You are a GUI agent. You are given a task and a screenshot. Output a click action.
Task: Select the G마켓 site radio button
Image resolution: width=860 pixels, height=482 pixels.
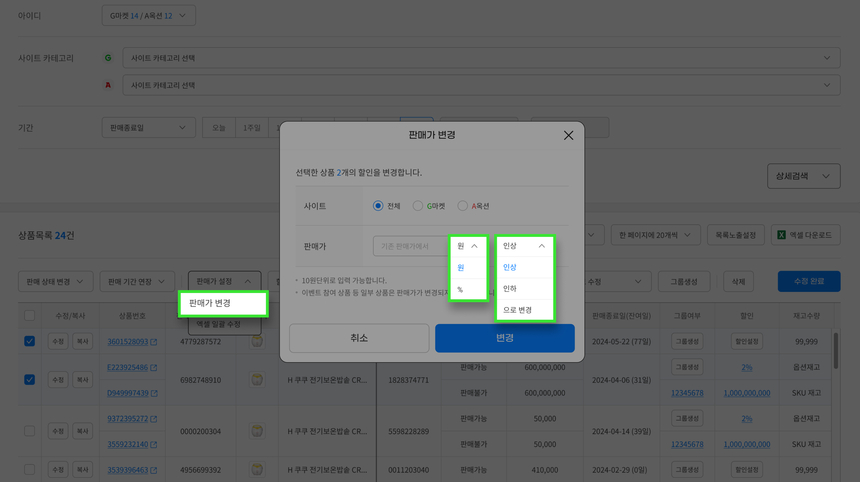[x=418, y=206]
